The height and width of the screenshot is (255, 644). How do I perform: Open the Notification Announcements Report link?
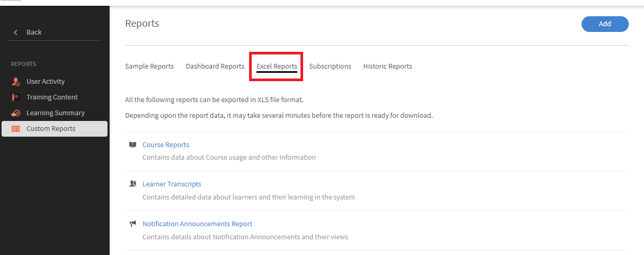(197, 224)
